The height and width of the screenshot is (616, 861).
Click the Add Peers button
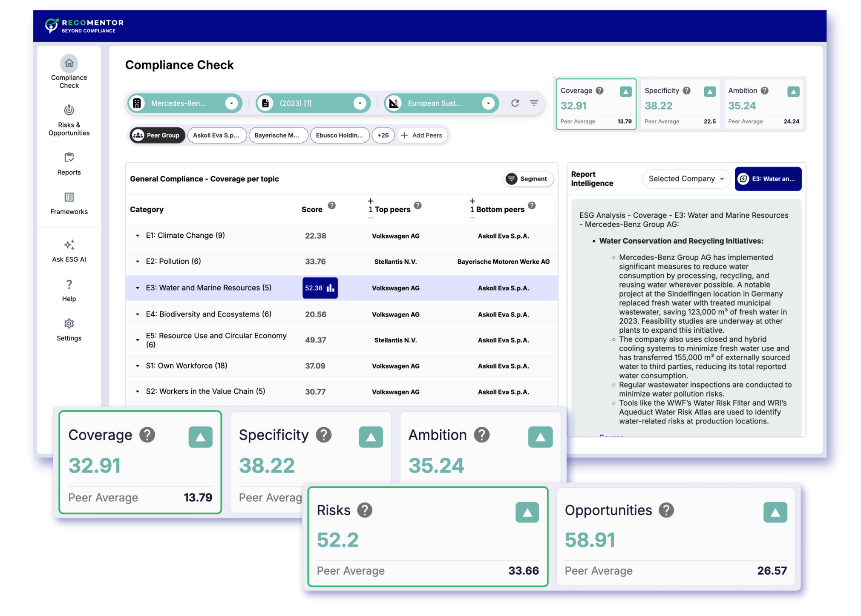[422, 135]
